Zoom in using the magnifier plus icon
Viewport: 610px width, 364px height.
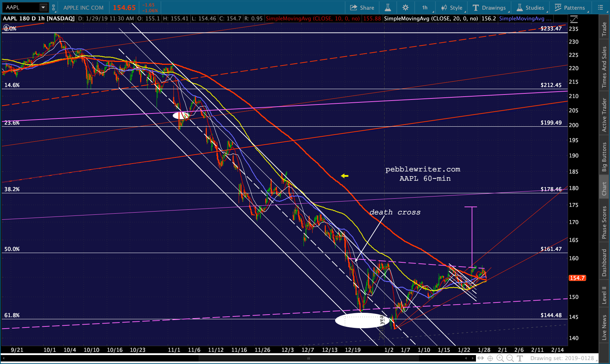[500, 358]
